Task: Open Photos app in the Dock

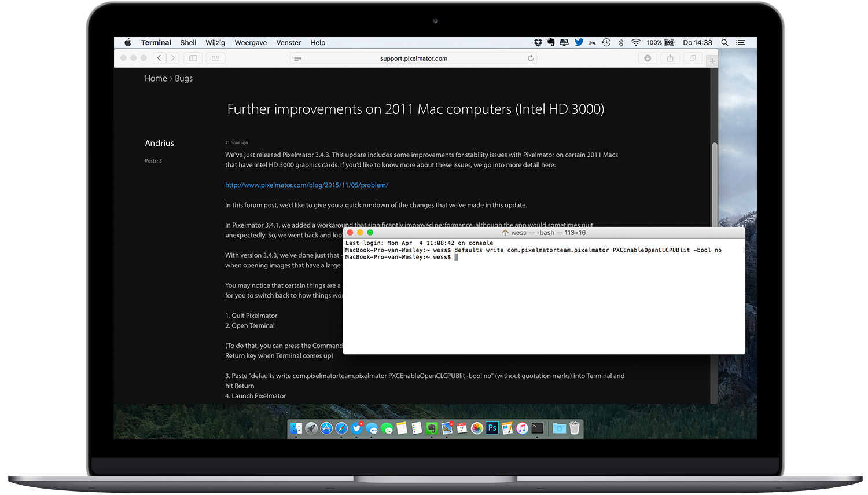Action: click(x=477, y=428)
